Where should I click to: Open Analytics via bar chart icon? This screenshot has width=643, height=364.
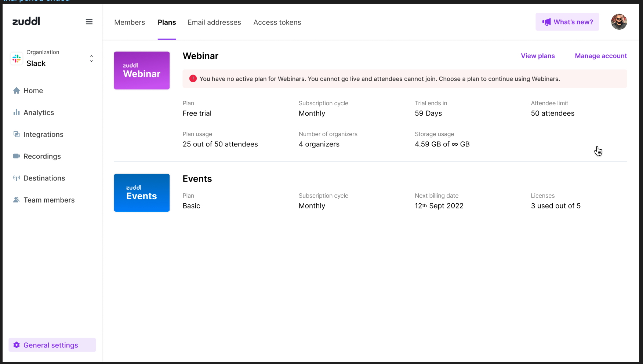pyautogui.click(x=17, y=112)
